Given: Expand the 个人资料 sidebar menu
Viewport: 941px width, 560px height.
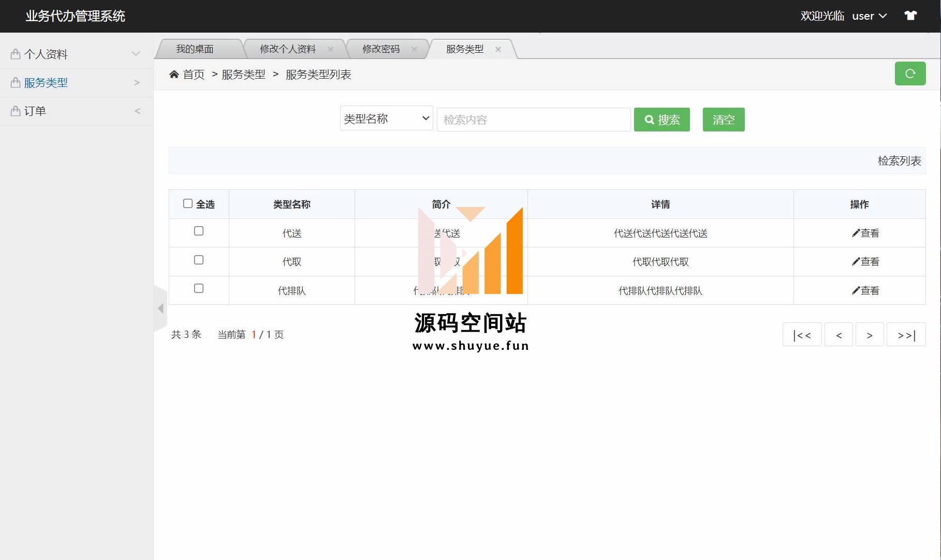Looking at the screenshot, I should [x=77, y=54].
